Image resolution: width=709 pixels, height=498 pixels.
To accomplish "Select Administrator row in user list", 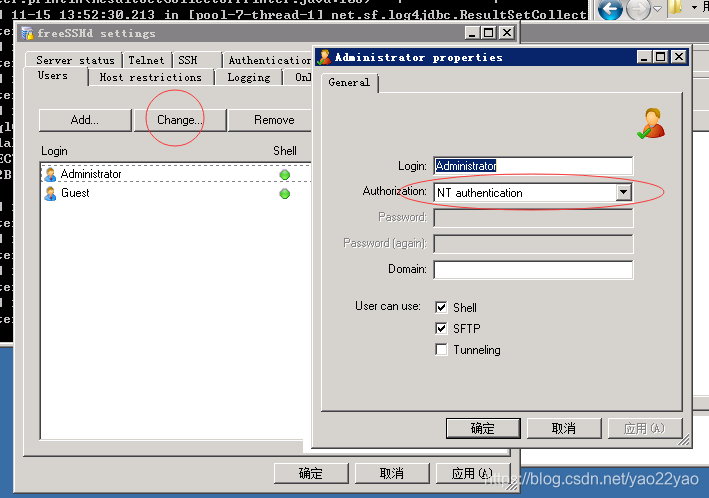I will click(x=176, y=174).
